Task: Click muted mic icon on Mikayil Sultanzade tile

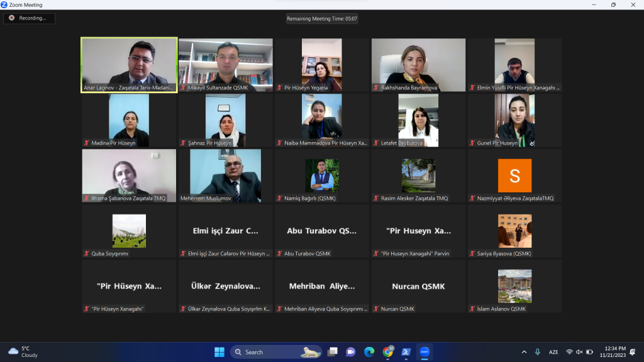Action: pos(183,87)
